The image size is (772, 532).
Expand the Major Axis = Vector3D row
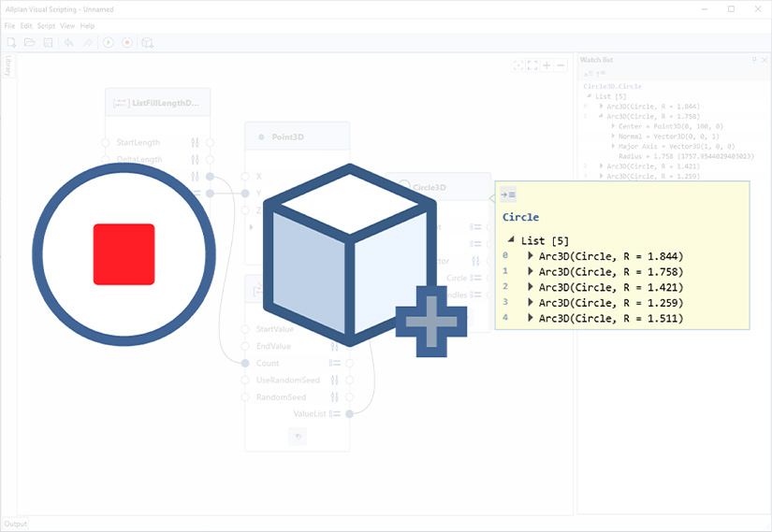(x=613, y=146)
